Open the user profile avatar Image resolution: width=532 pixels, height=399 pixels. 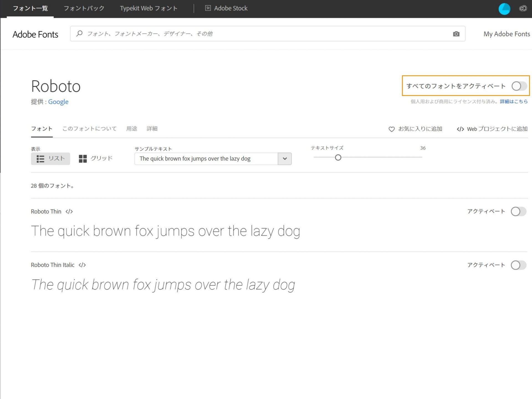(504, 9)
